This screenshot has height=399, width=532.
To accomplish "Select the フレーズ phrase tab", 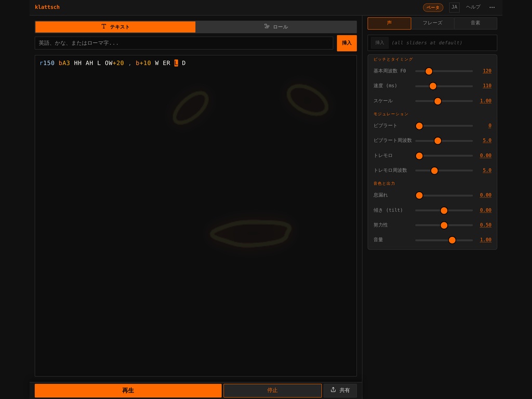I will [432, 23].
